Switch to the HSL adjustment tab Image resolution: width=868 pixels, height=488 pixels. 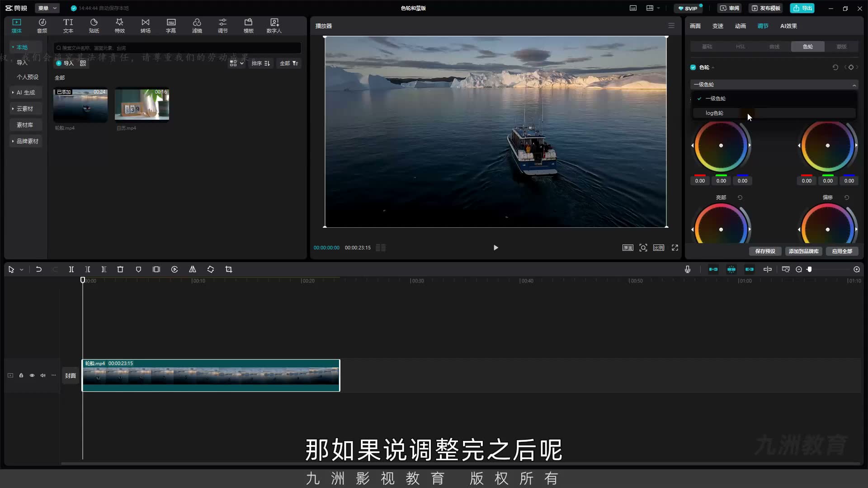741,47
